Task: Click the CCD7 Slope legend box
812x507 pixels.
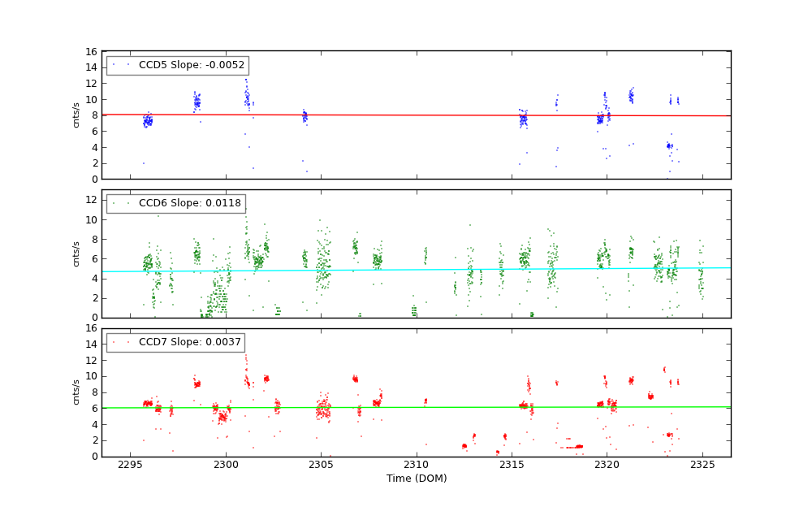Action: click(x=175, y=342)
